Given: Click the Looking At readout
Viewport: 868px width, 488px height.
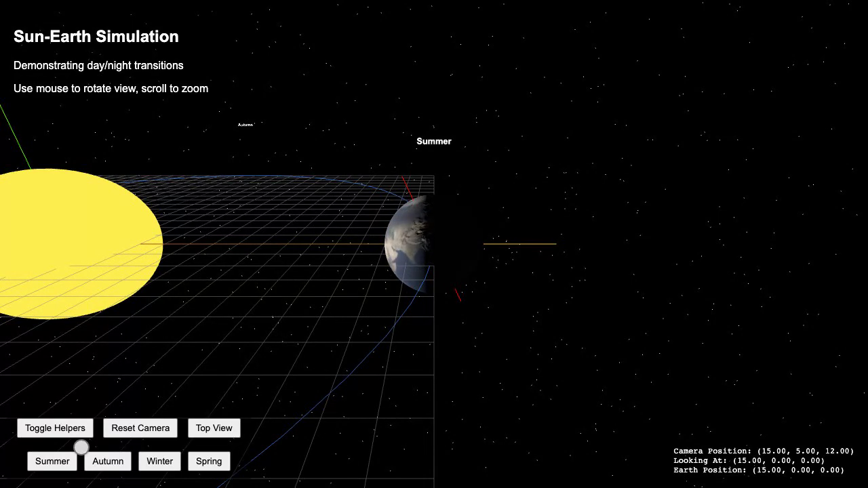Looking at the screenshot, I should (749, 460).
